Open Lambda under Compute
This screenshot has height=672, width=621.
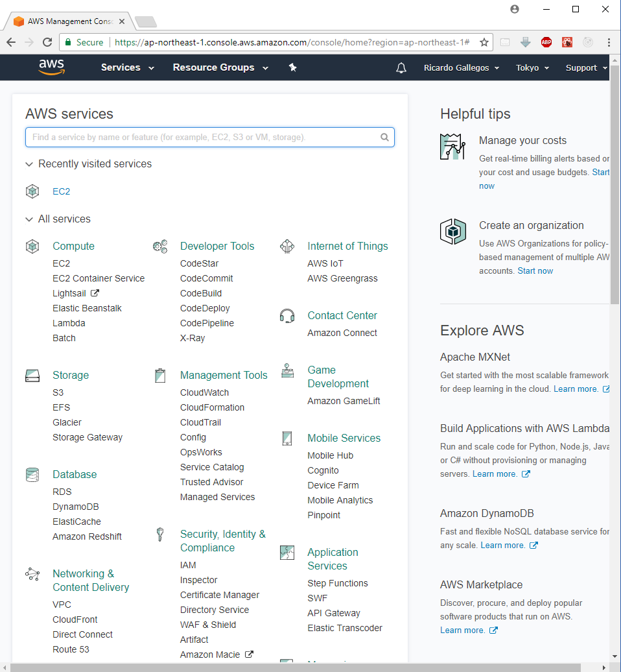tap(69, 323)
